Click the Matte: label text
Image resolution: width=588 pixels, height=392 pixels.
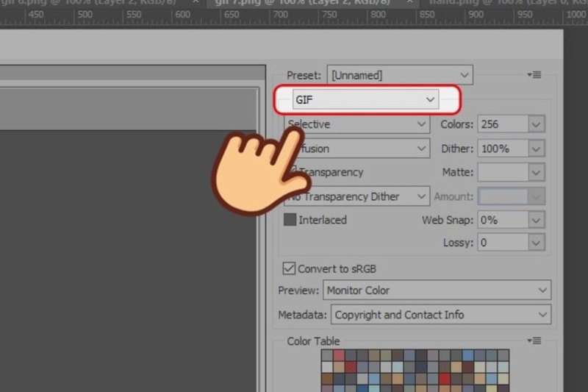click(x=458, y=172)
